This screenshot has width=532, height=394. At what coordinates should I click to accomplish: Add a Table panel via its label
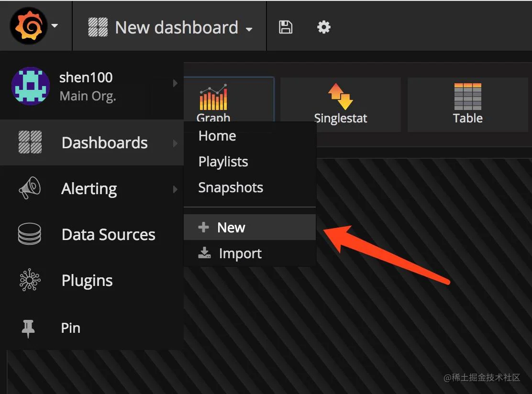467,118
